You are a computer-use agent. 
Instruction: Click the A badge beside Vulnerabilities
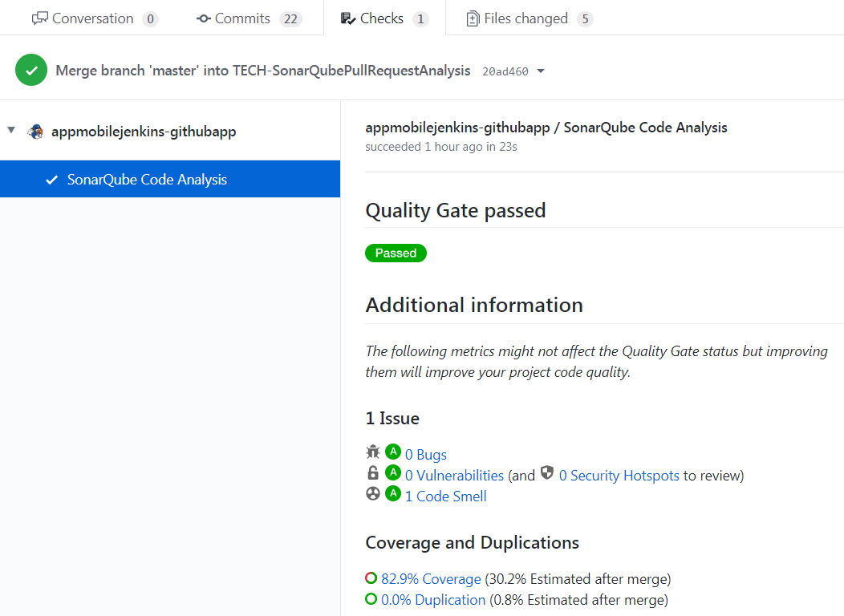pos(392,472)
